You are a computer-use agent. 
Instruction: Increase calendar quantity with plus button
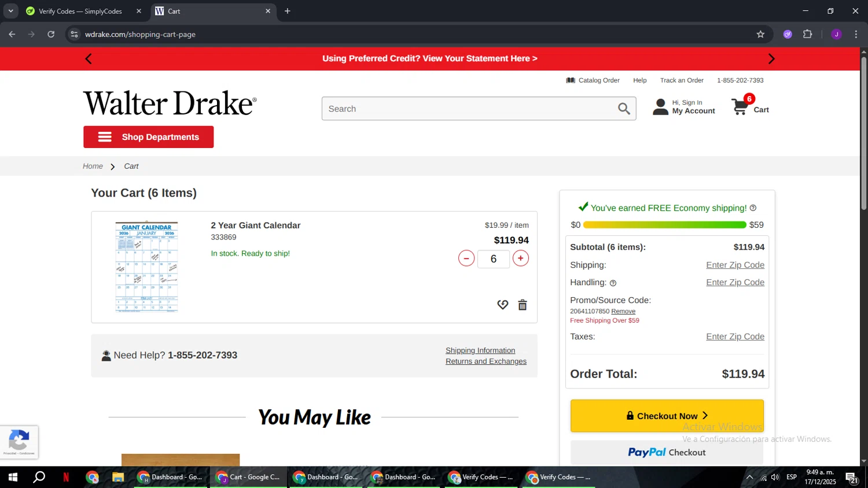click(521, 258)
